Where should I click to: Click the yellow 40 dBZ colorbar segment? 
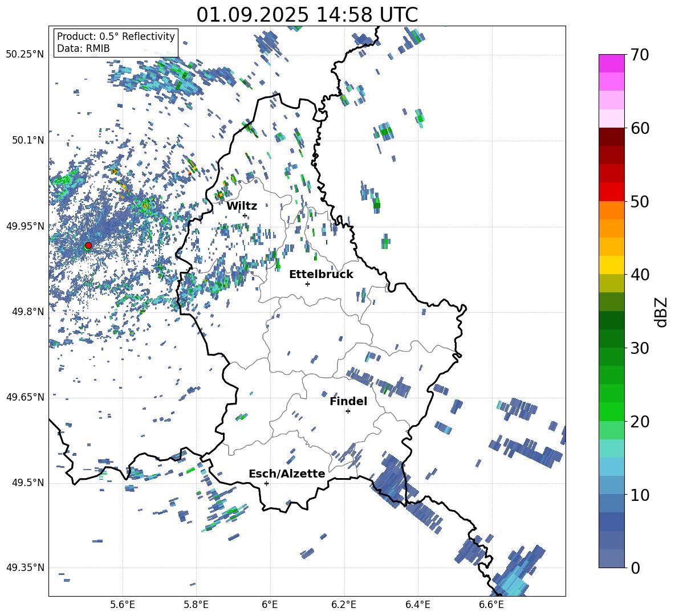click(611, 266)
